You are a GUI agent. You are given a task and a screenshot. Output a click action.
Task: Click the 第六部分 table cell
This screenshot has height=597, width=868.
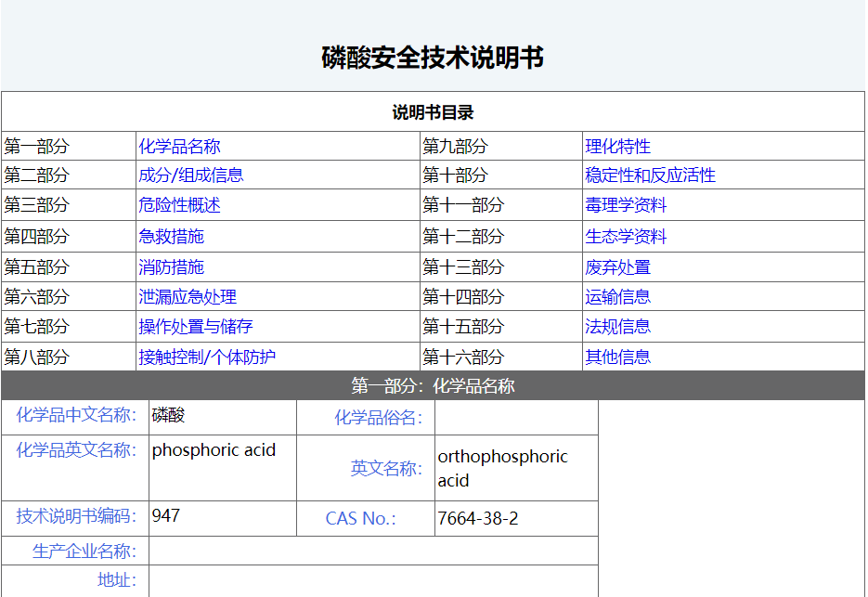click(x=69, y=296)
